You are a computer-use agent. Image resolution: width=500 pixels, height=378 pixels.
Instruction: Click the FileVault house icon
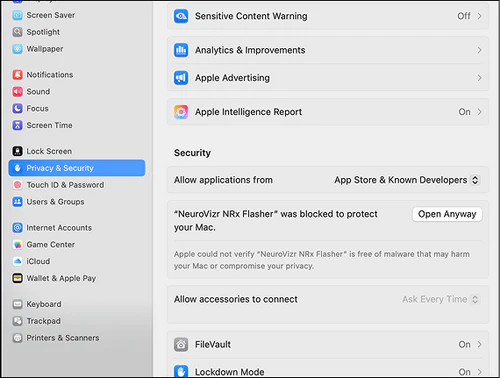181,344
